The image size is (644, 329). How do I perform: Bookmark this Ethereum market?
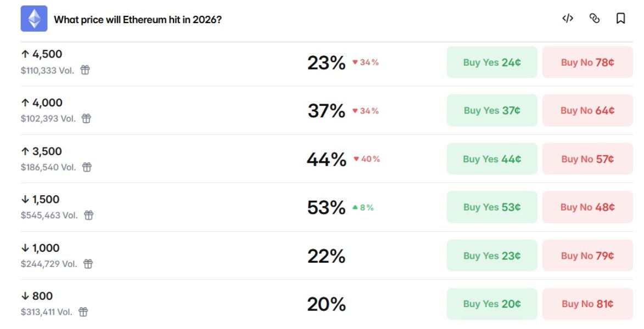(x=620, y=18)
